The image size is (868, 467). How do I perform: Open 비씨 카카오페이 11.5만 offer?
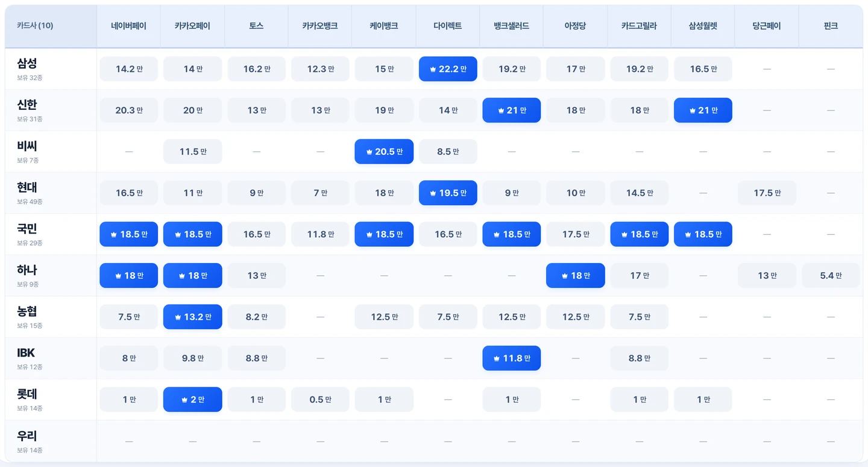pos(193,151)
